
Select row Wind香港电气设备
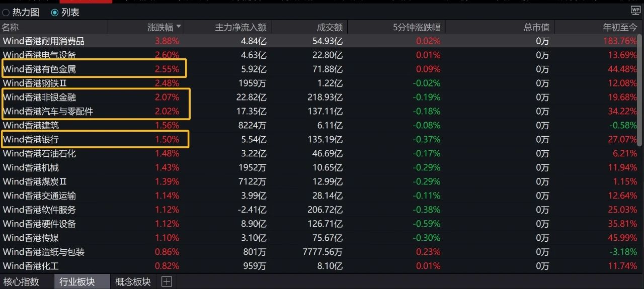(x=319, y=55)
